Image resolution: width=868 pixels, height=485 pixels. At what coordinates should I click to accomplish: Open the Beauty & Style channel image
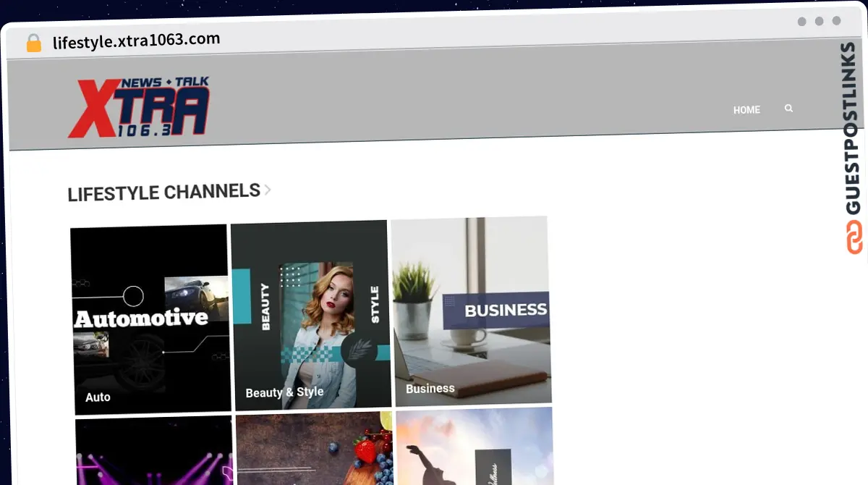[x=311, y=315]
